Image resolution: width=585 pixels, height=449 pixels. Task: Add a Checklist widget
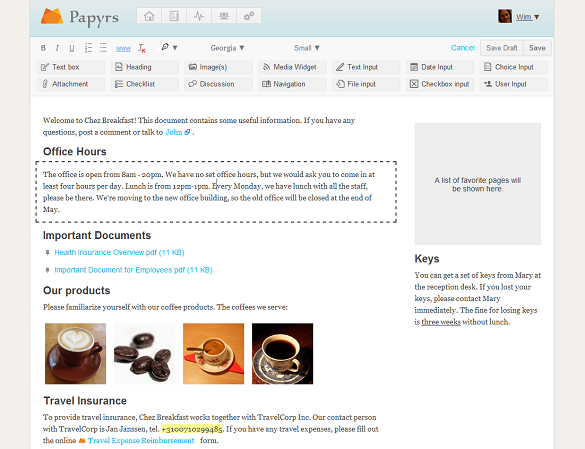pos(145,84)
